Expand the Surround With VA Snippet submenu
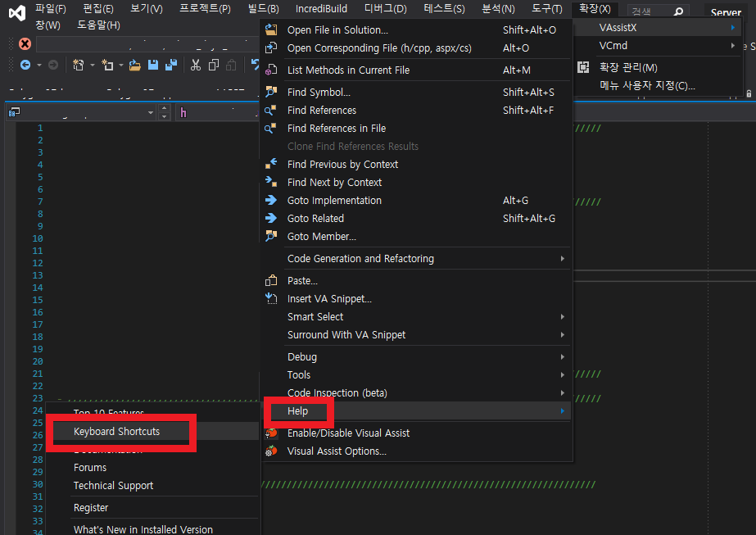The height and width of the screenshot is (535, 756). [562, 335]
